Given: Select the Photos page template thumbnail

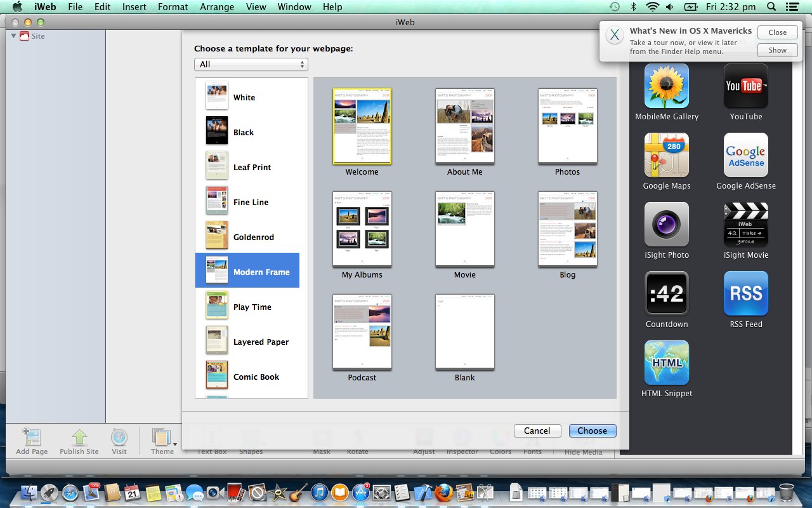Looking at the screenshot, I should [568, 126].
